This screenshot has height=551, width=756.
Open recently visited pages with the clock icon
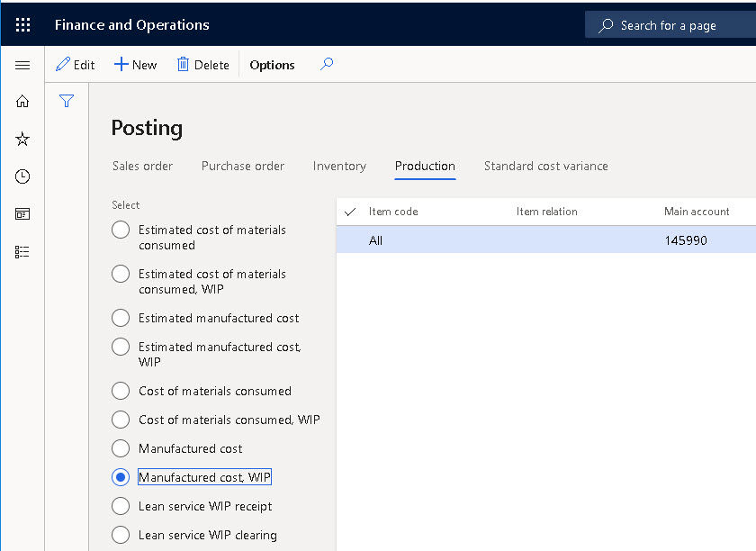point(22,176)
